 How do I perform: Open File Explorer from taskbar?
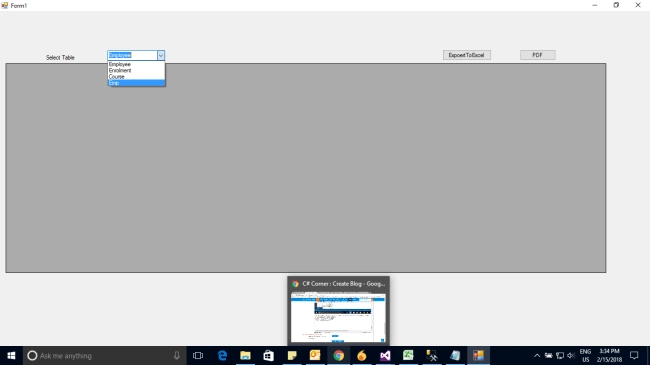coord(245,355)
